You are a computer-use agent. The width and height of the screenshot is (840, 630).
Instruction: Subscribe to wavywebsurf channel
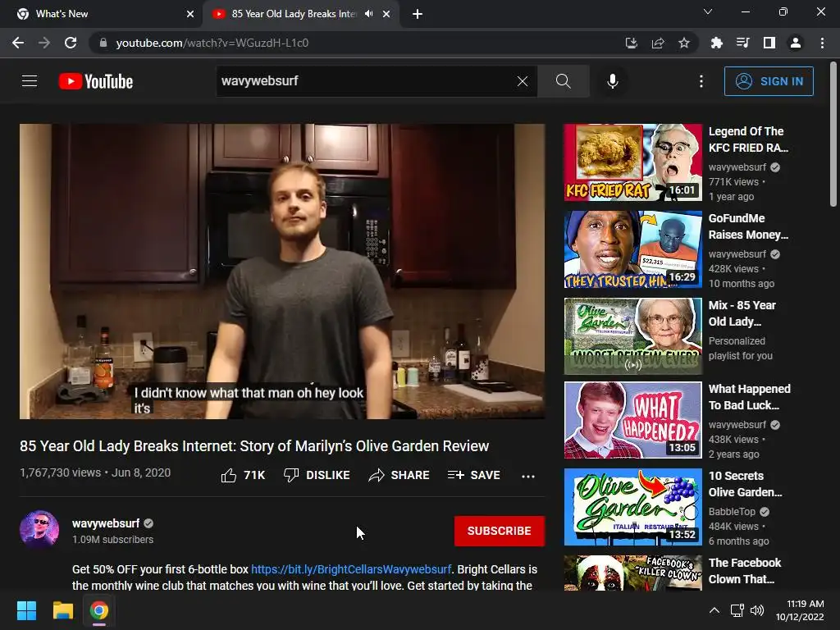tap(500, 531)
